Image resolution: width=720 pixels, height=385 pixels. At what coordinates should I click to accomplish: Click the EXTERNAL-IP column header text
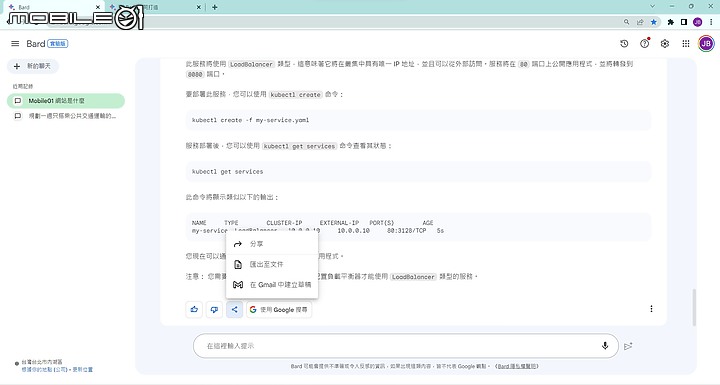[x=339, y=223]
